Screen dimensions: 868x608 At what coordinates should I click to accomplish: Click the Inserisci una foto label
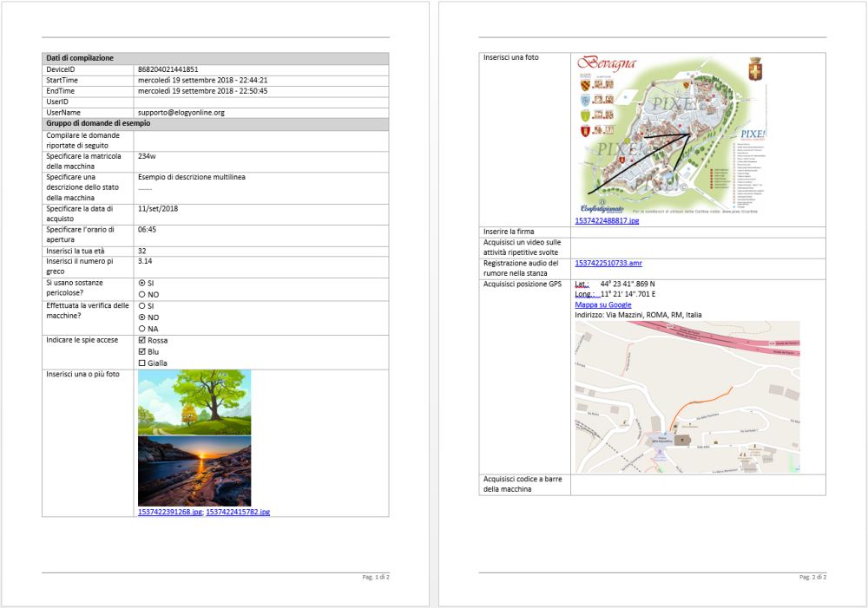pyautogui.click(x=510, y=57)
